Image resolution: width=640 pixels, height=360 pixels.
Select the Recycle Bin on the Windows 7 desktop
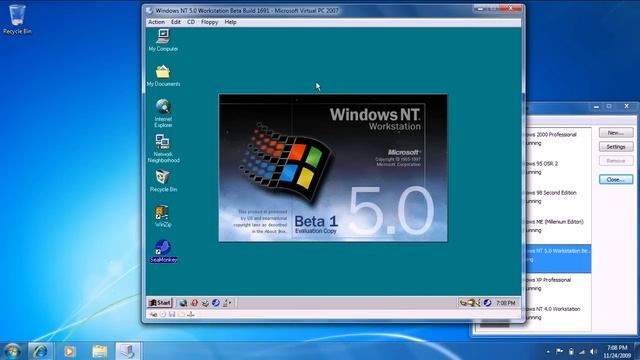(x=17, y=19)
